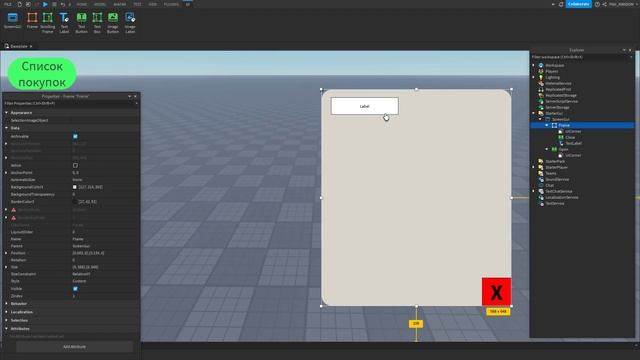This screenshot has height=360, width=640.
Task: Click the Collaborate button
Action: coord(578,4)
